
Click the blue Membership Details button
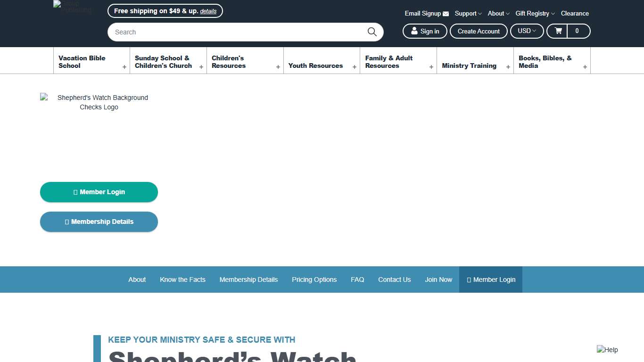(99, 222)
